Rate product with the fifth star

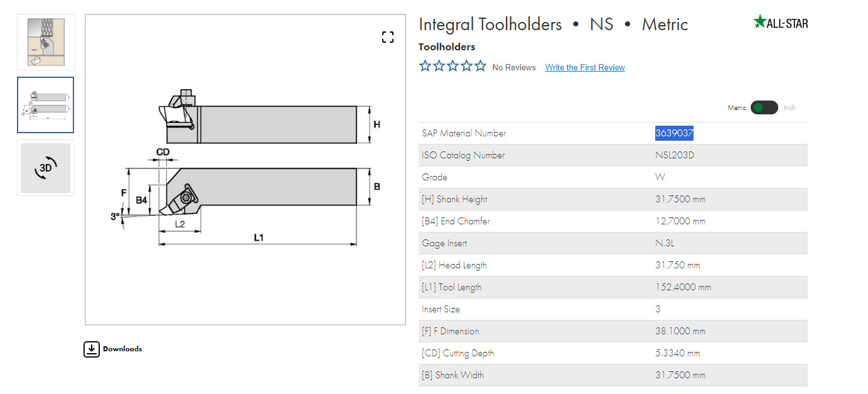click(x=480, y=66)
